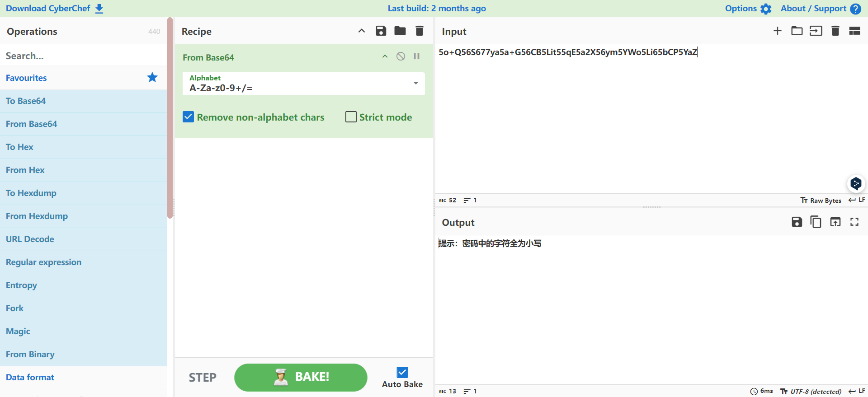Select Regular expression operation
Screen dimensions: 868x397
tap(84, 262)
